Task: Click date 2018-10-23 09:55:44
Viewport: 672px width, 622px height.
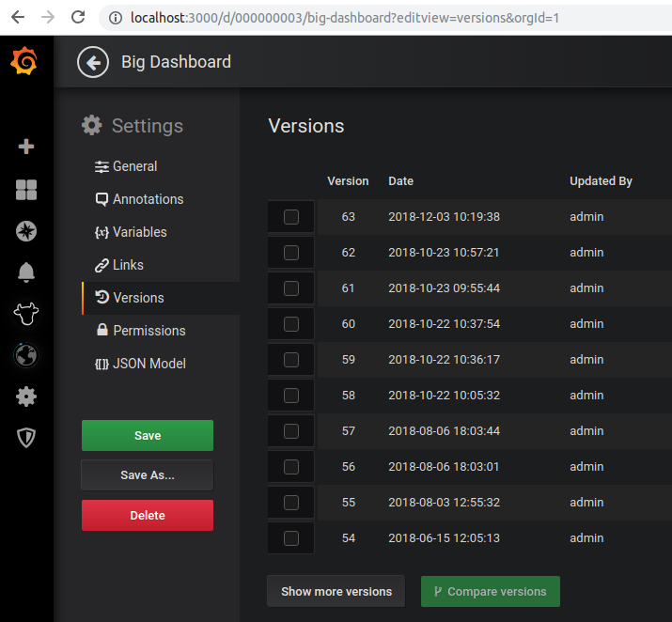Action: pos(444,288)
